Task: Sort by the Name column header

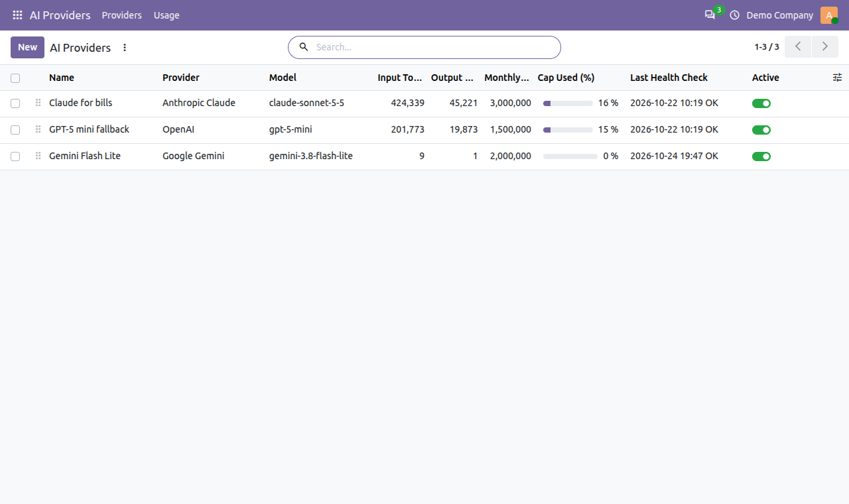Action: pos(62,78)
